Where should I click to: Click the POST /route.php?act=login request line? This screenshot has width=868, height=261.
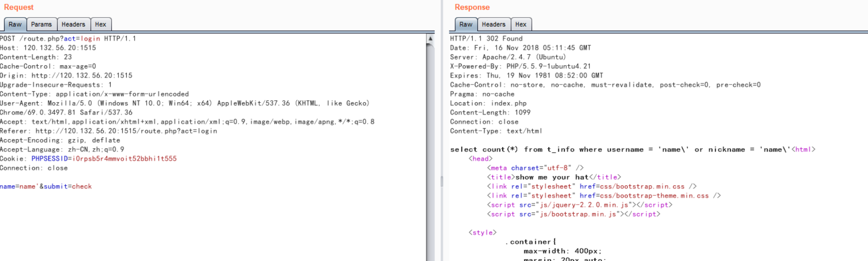[x=68, y=39]
